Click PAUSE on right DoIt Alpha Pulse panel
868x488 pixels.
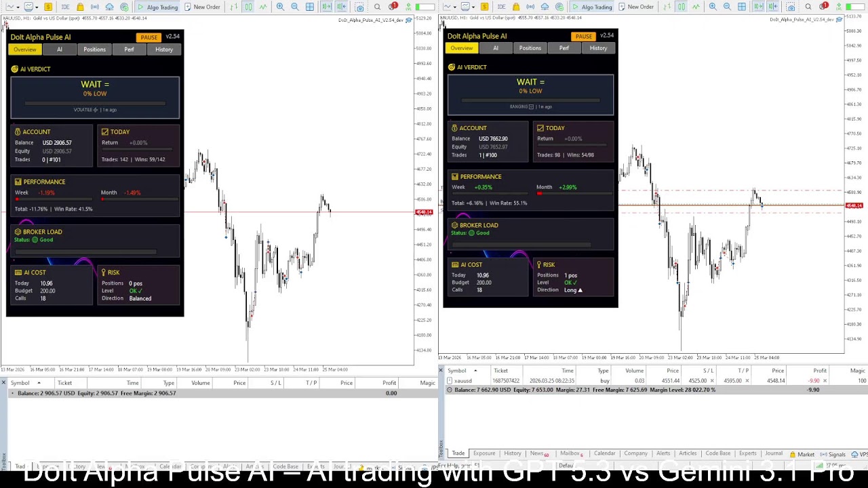[x=584, y=36]
